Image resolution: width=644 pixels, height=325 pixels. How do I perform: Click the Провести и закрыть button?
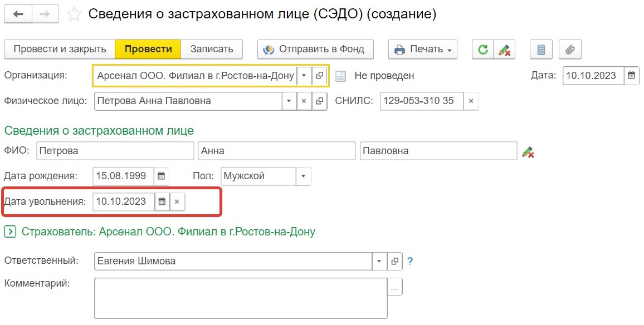click(x=60, y=50)
